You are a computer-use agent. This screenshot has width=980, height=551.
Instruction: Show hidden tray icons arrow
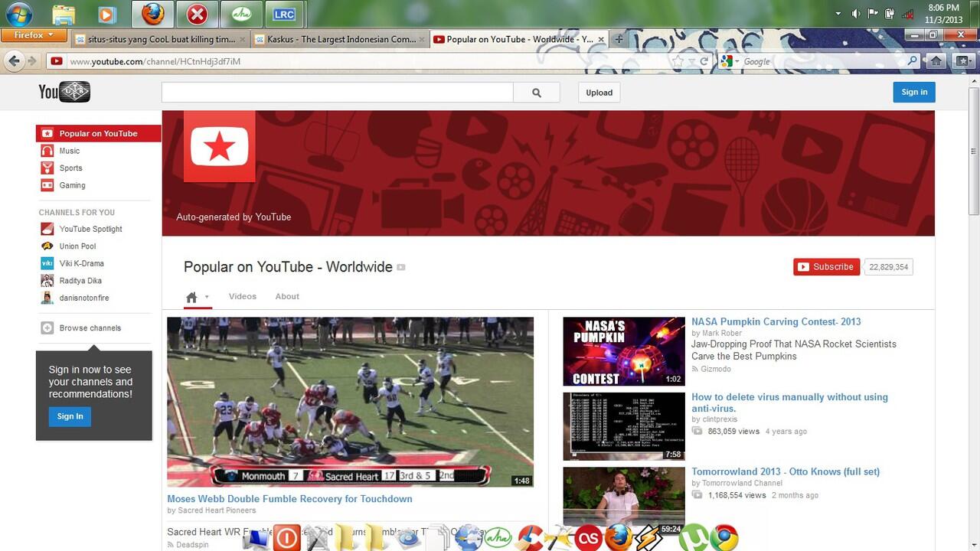[x=838, y=14]
